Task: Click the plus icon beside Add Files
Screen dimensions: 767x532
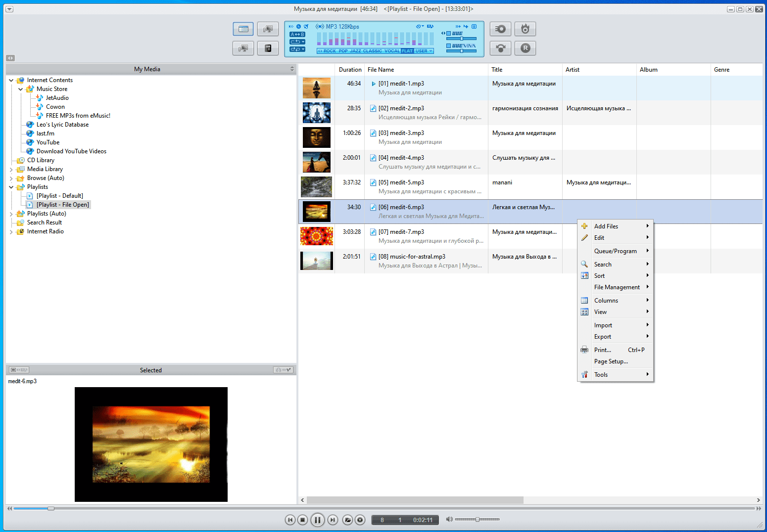Action: point(584,226)
